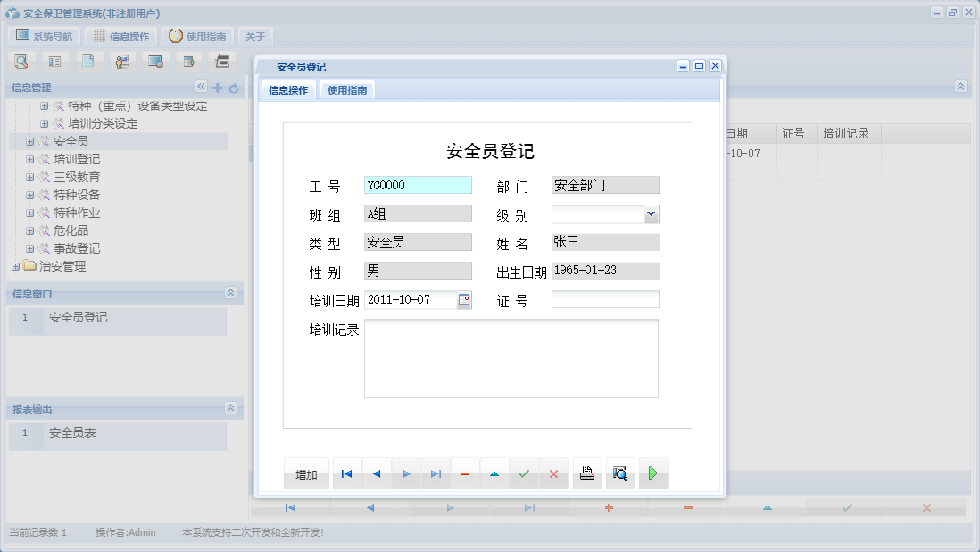Image resolution: width=980 pixels, height=552 pixels.
Task: Select the report view icon on the toolbar
Action: coord(55,61)
